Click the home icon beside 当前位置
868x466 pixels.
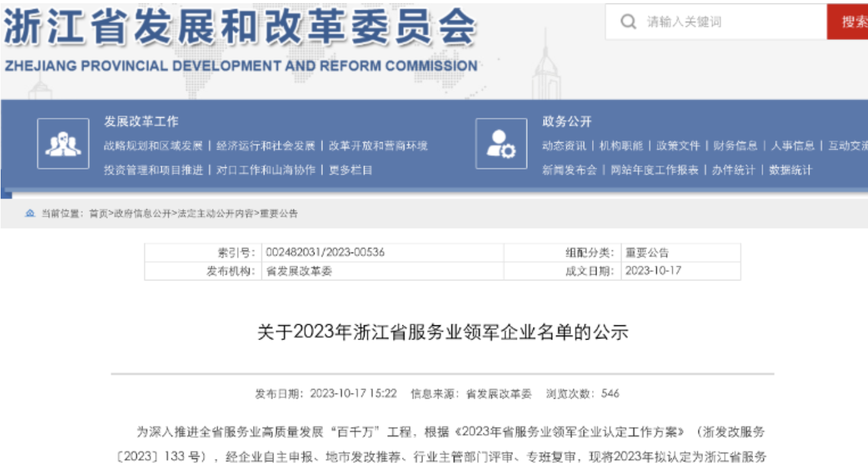click(30, 214)
